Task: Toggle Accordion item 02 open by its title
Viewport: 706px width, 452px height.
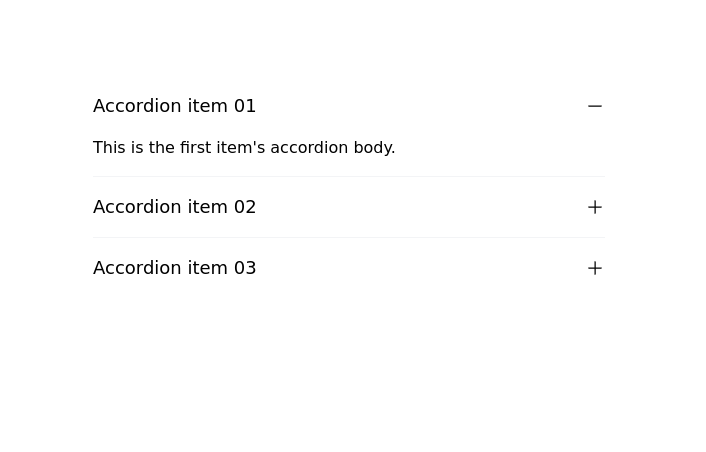Action: click(175, 207)
